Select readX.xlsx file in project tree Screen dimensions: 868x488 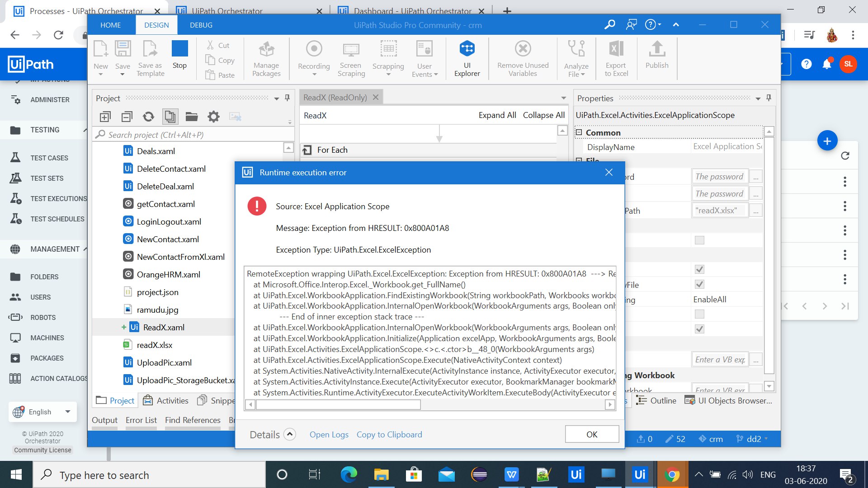click(x=154, y=345)
